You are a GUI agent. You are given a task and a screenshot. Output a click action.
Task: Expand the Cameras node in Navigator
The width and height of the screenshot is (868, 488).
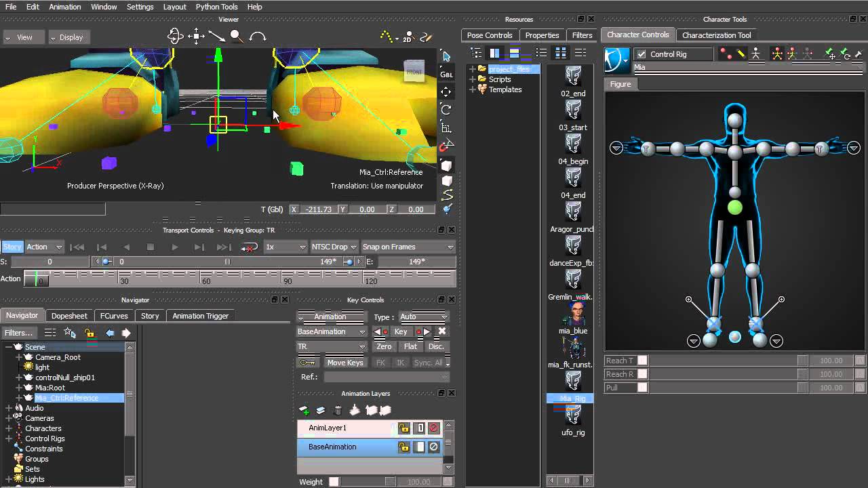[x=9, y=418]
